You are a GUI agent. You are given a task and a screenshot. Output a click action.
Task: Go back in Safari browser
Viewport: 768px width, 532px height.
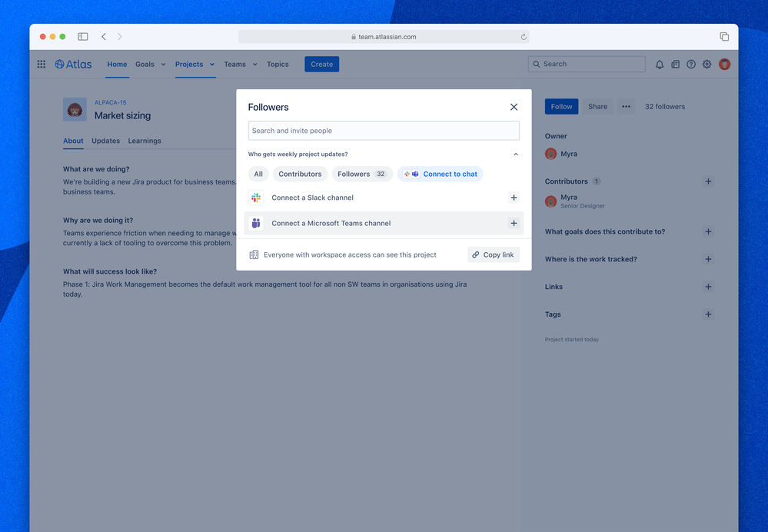(104, 37)
